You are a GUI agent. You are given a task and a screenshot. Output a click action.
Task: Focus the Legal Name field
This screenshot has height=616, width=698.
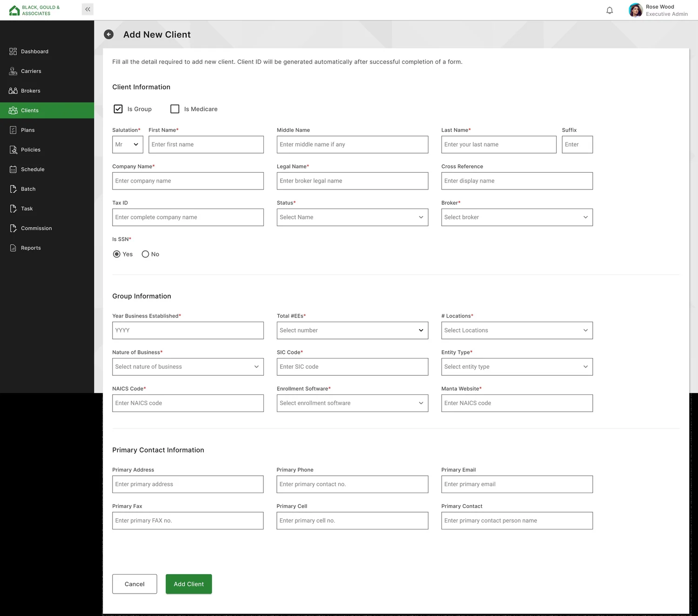click(x=352, y=181)
